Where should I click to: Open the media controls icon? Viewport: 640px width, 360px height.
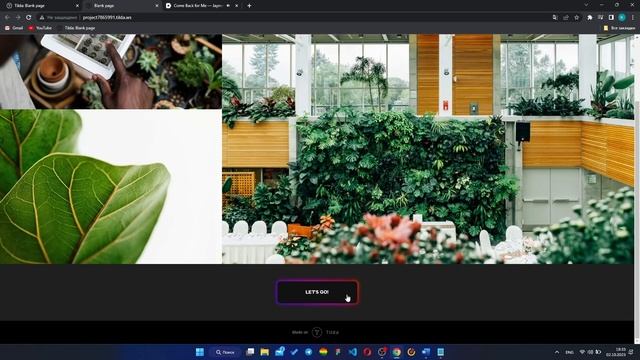(600, 18)
